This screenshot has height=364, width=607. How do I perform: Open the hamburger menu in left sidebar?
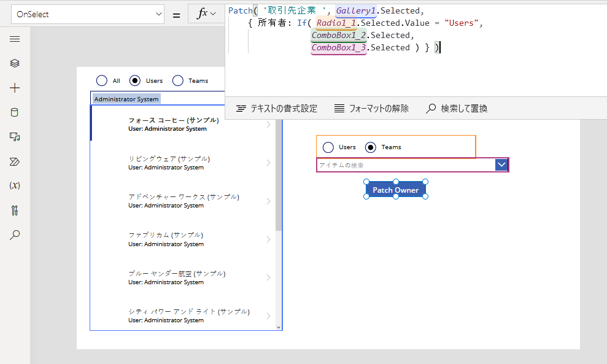pos(15,39)
